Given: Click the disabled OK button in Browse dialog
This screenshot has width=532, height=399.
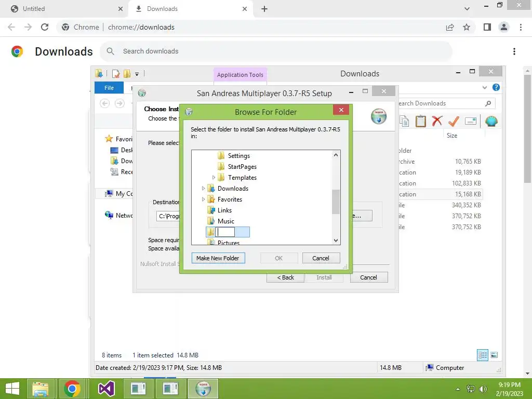Looking at the screenshot, I should pos(278,258).
